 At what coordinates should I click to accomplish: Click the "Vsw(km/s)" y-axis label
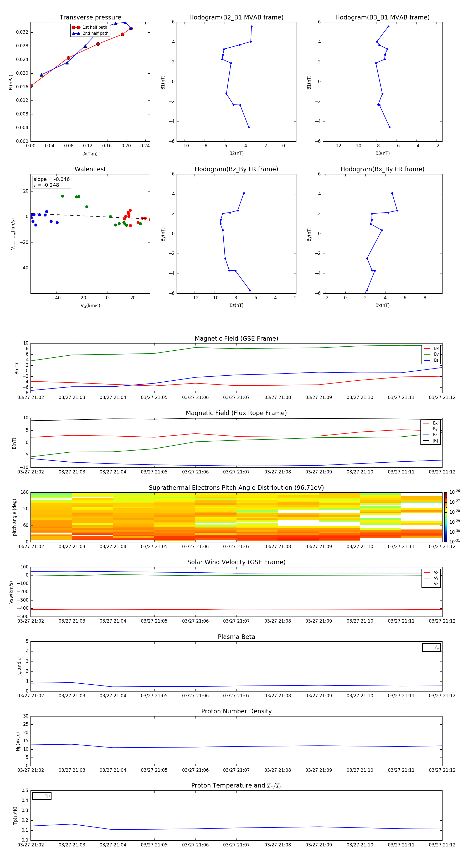[x=11, y=592]
